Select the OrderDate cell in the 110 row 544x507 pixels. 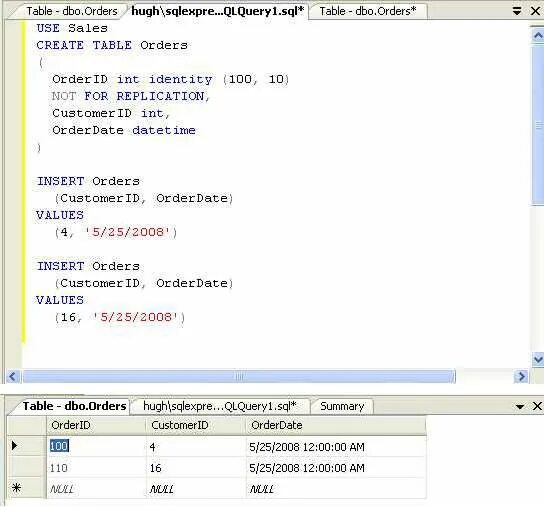tap(336, 468)
